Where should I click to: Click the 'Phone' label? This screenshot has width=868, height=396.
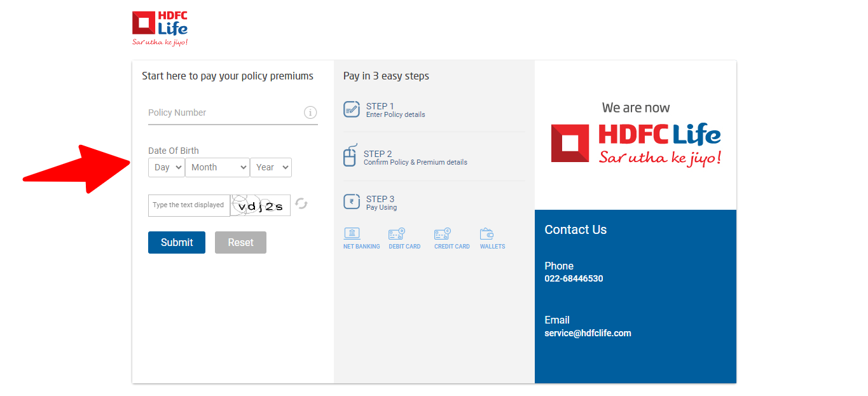[559, 266]
